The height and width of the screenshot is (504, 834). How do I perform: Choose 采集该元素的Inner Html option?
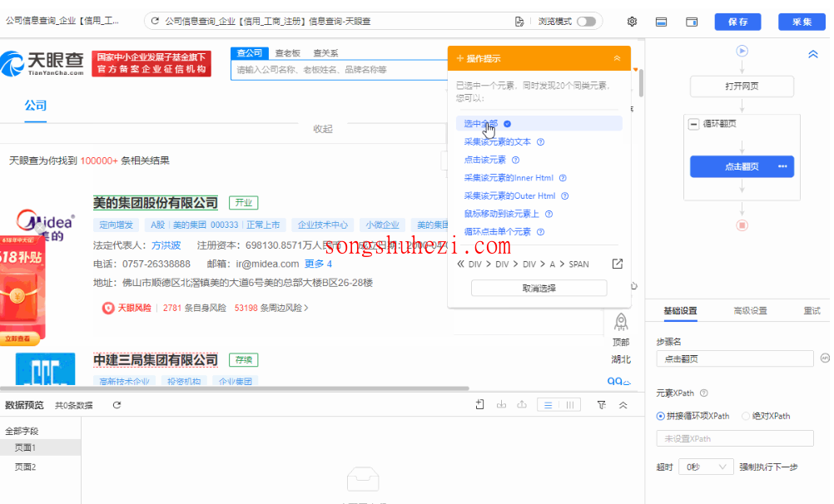pos(509,178)
